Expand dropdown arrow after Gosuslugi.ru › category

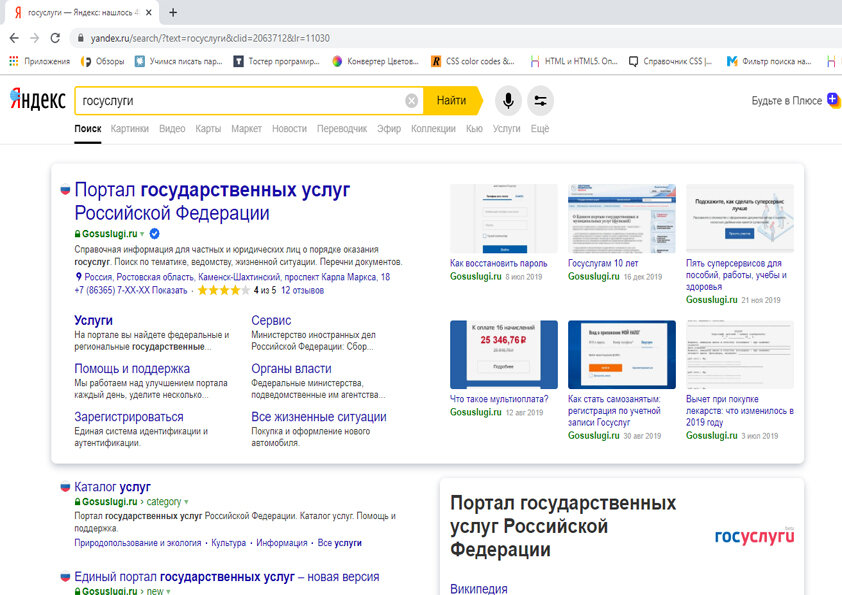186,502
